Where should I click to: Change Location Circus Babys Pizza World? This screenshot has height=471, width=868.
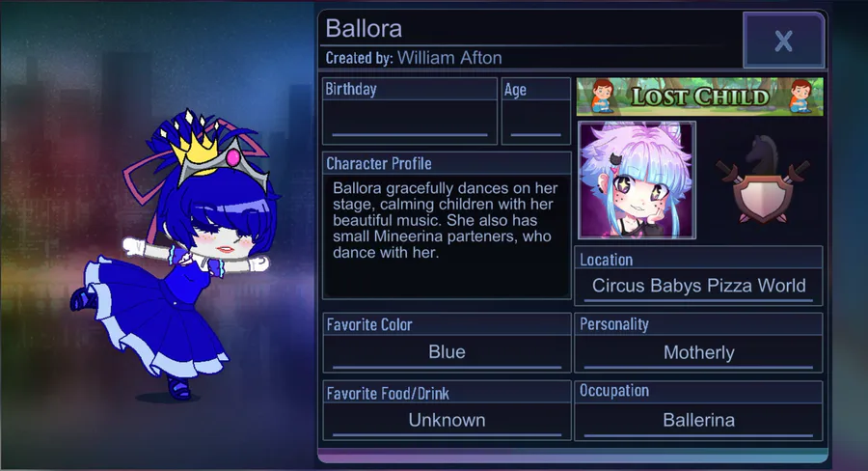coord(698,286)
